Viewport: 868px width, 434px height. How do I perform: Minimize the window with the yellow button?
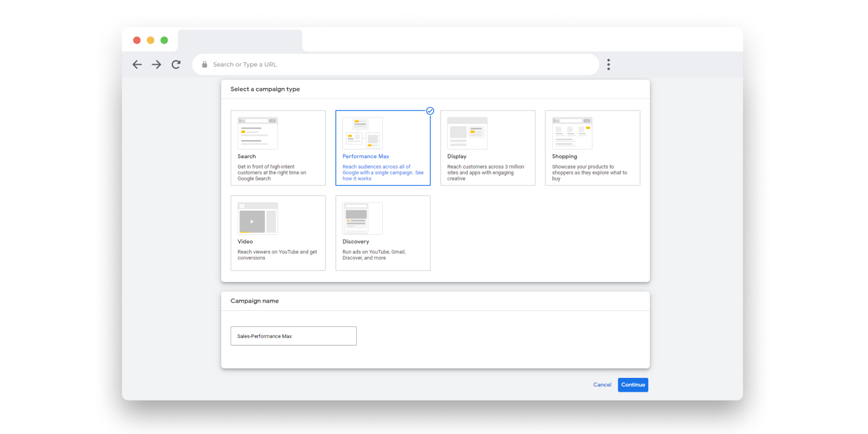tap(150, 40)
